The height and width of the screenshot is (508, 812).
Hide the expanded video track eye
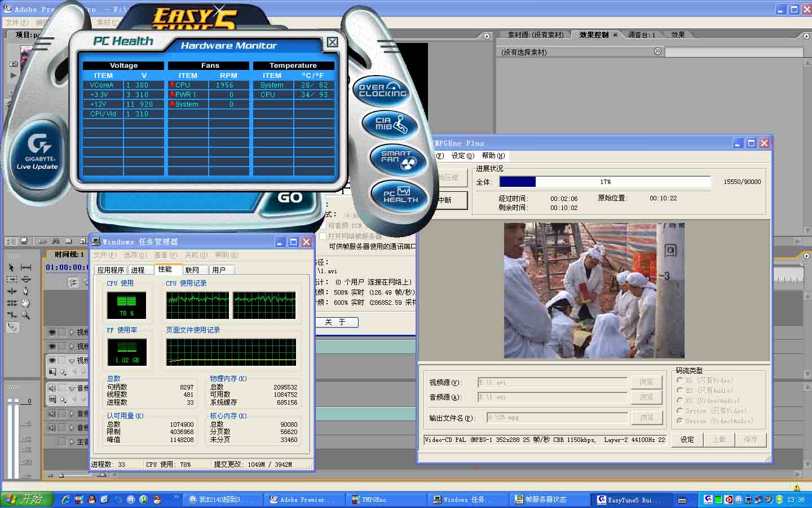(52, 360)
